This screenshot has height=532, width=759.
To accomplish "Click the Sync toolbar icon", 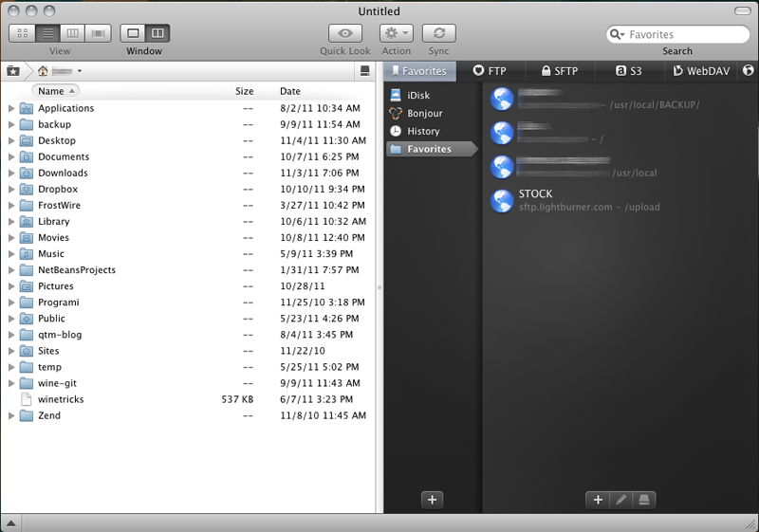I will point(438,34).
